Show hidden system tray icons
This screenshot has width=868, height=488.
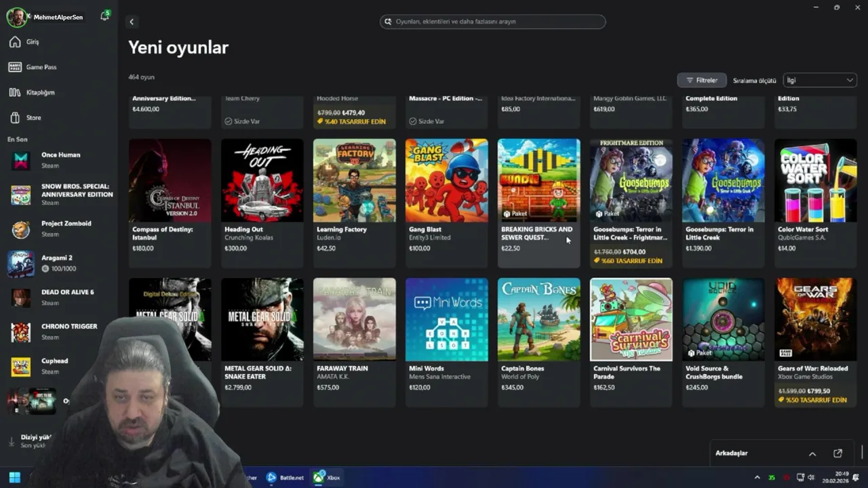757,477
